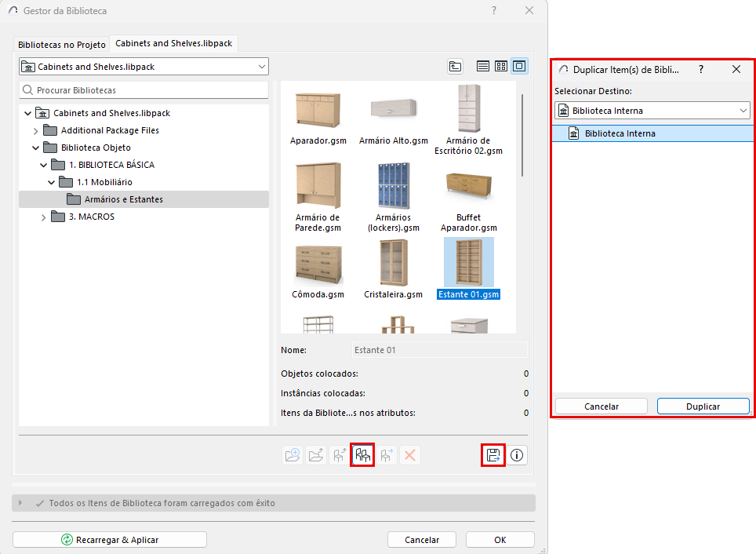Open the Cabinets and Shelves.libpack dropdown
Viewport: 756px width, 554px height.
pos(144,67)
